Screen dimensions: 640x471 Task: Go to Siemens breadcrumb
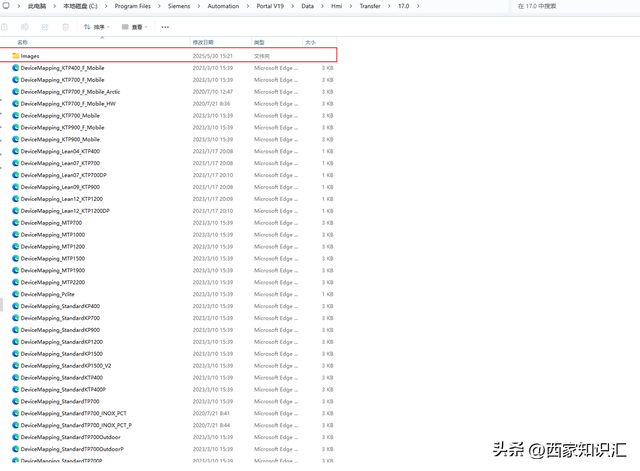point(179,6)
